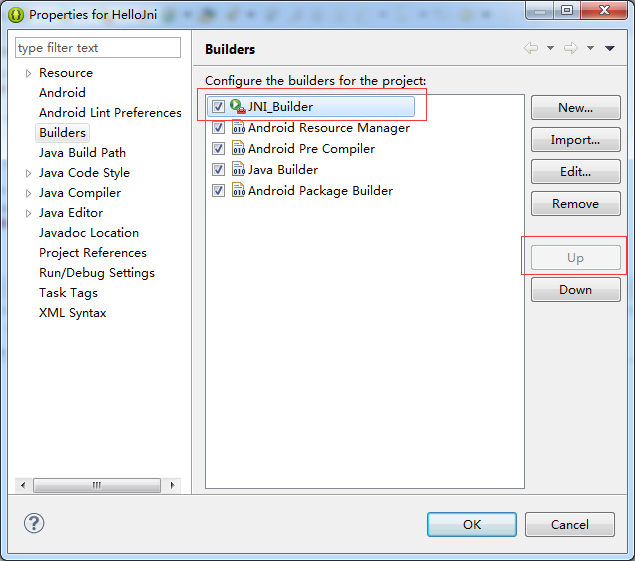Click the Android Package Builder icon
The image size is (635, 561).
238,190
